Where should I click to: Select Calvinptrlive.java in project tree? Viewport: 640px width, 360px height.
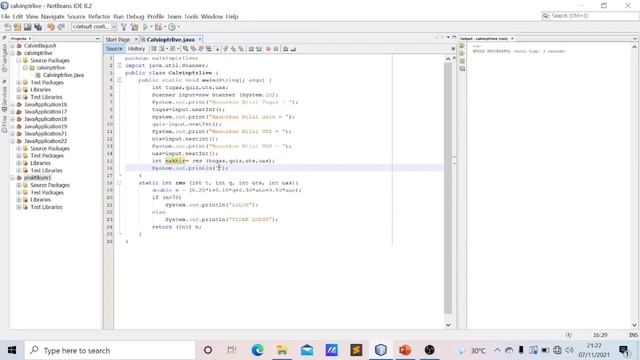coord(63,75)
